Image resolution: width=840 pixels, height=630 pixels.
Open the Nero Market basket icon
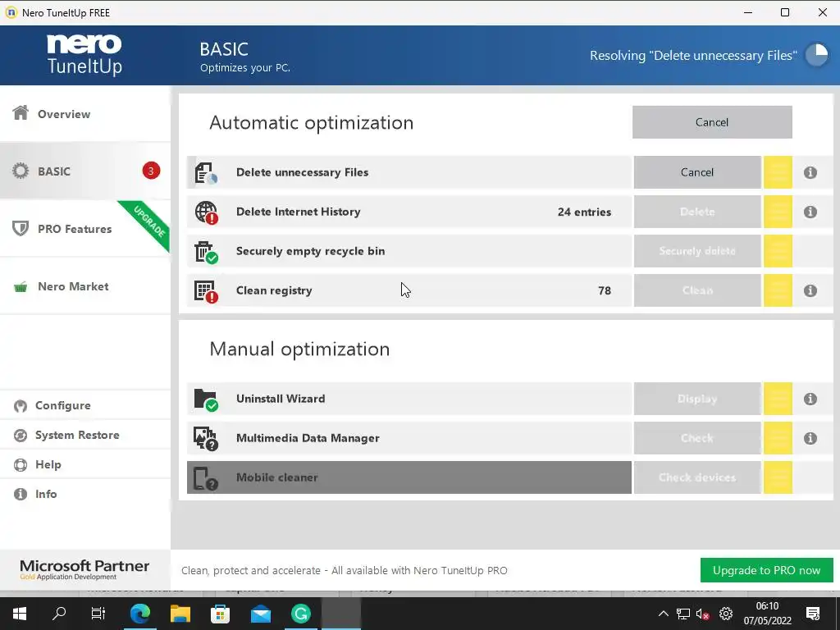click(21, 286)
